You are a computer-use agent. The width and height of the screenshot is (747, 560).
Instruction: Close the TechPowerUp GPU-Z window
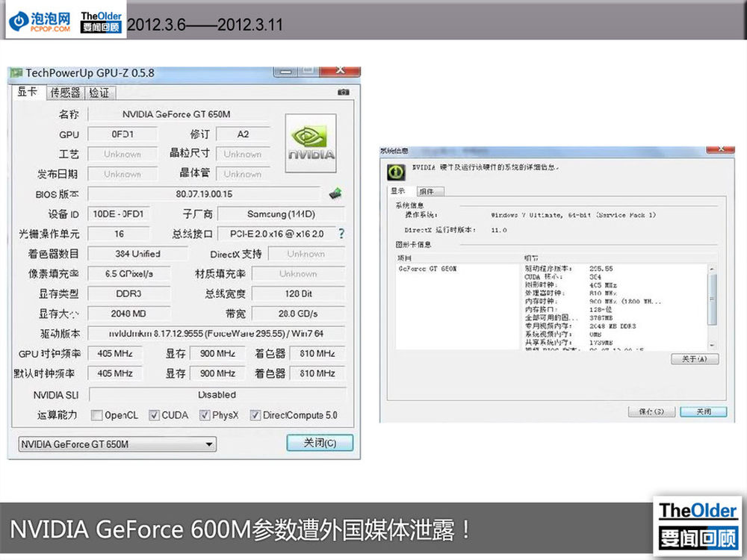[x=340, y=71]
